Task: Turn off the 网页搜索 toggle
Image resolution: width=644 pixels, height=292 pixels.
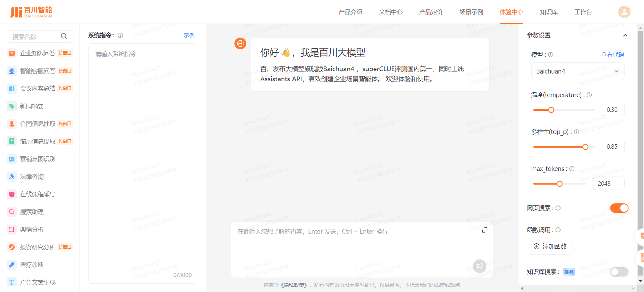Action: 619,208
